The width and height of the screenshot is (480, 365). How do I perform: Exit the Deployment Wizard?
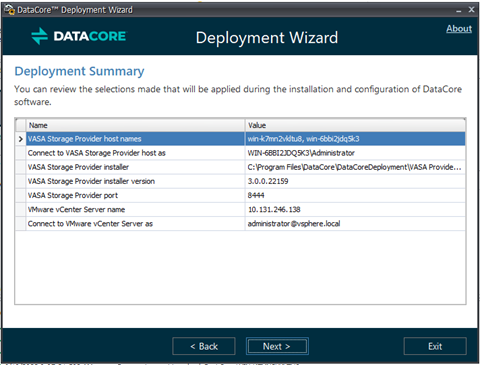pyautogui.click(x=435, y=346)
